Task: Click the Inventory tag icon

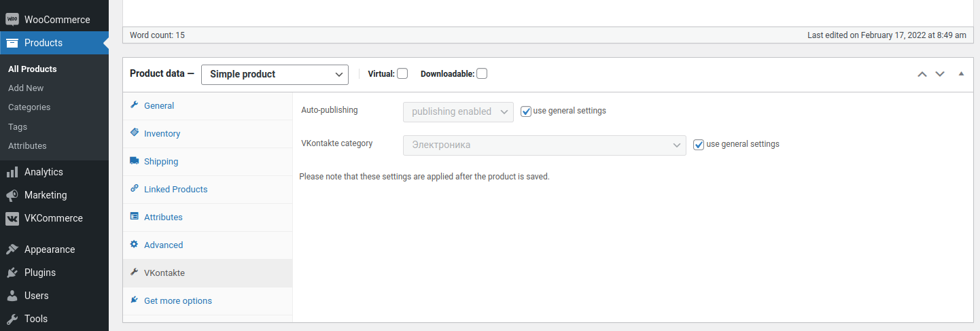Action: pos(135,133)
